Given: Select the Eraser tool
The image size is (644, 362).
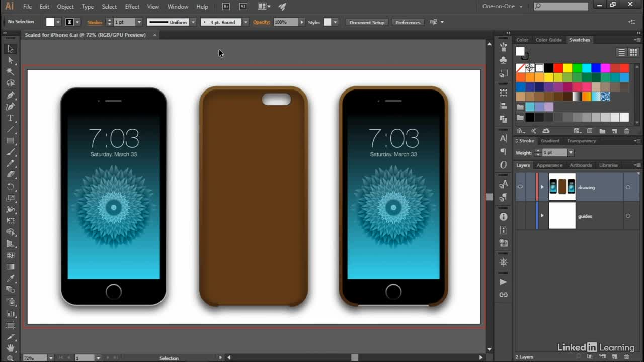Looking at the screenshot, I should (10, 175).
